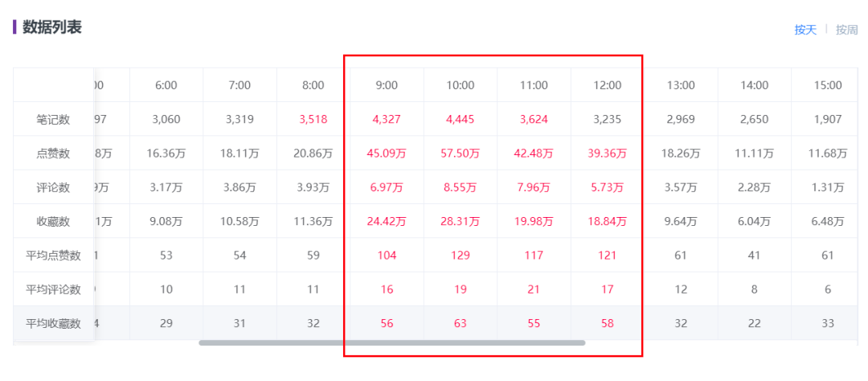
Task: Switch to the 按周 view tab
Action: [847, 30]
